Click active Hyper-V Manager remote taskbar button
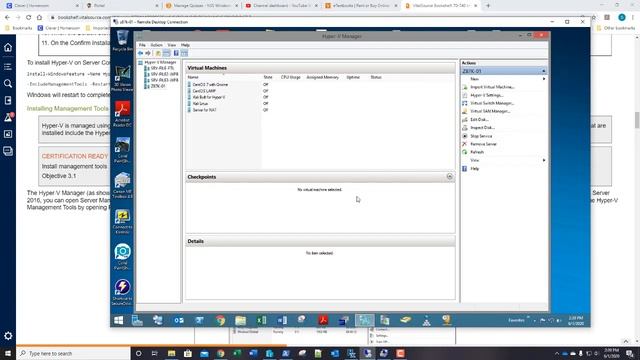The image size is (640, 360). [x=364, y=320]
